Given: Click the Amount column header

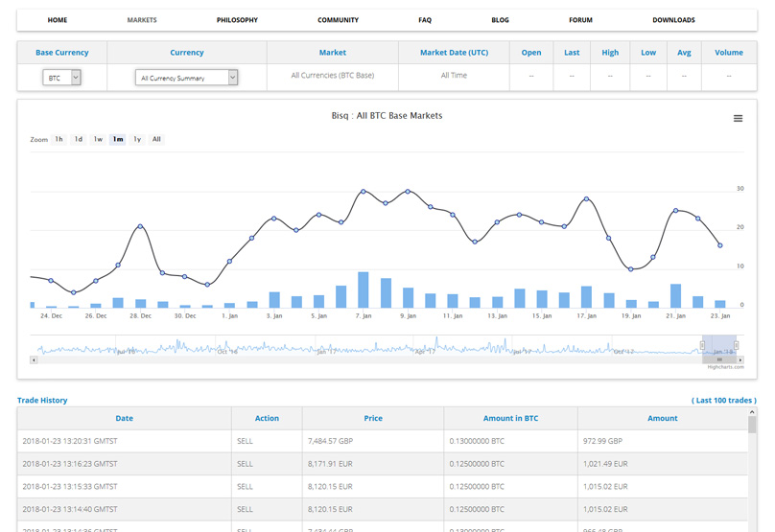Looking at the screenshot, I should pyautogui.click(x=663, y=418).
